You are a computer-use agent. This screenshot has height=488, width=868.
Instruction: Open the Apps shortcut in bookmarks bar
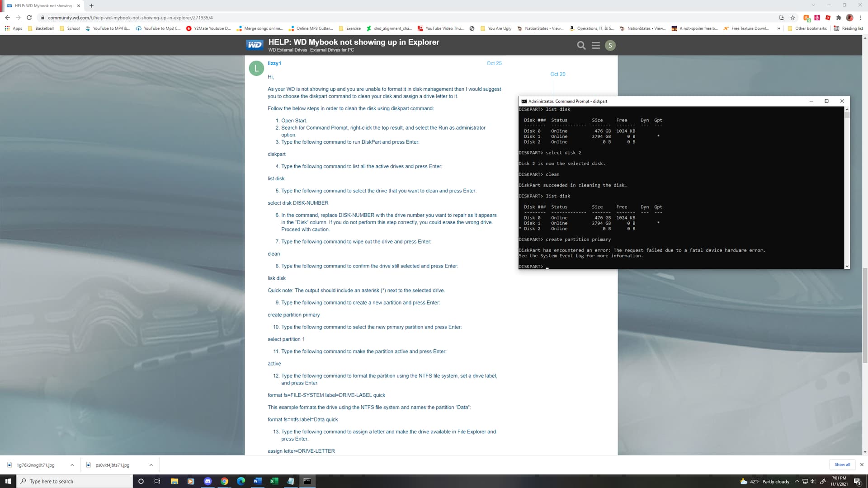(13, 28)
